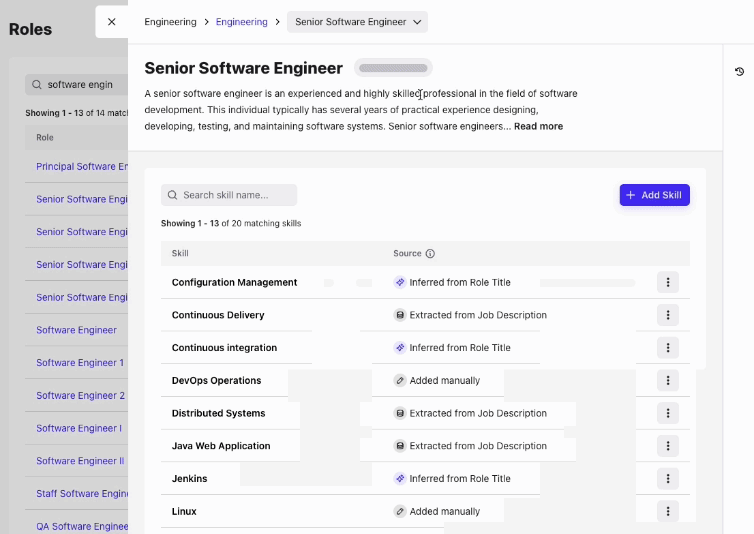Click the Skill column header

click(180, 254)
